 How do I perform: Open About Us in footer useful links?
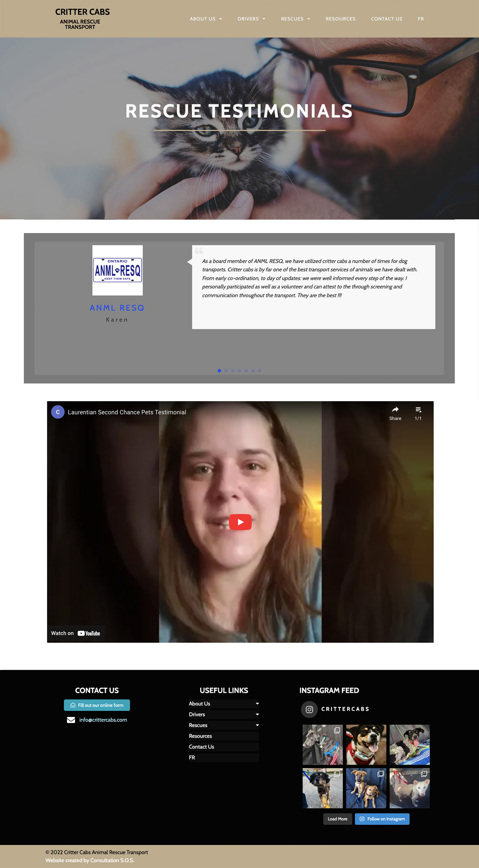200,704
